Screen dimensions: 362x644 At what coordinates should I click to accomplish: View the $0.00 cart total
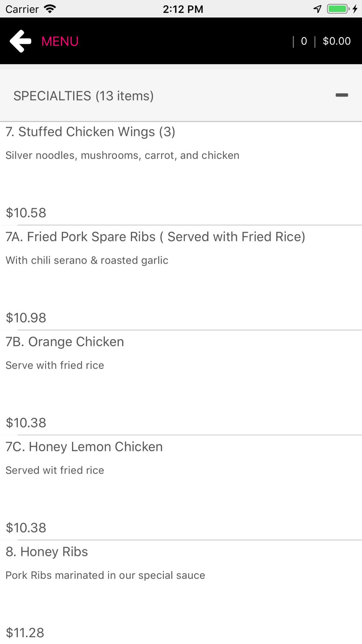click(337, 41)
